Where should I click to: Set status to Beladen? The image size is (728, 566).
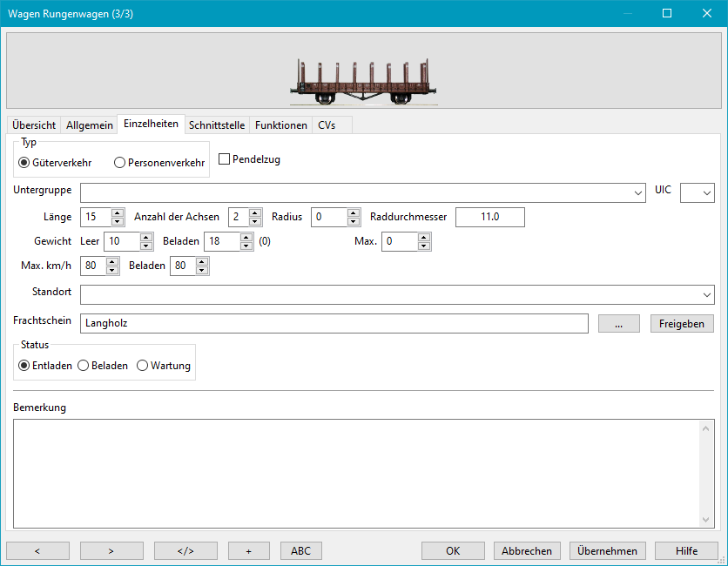(x=84, y=366)
